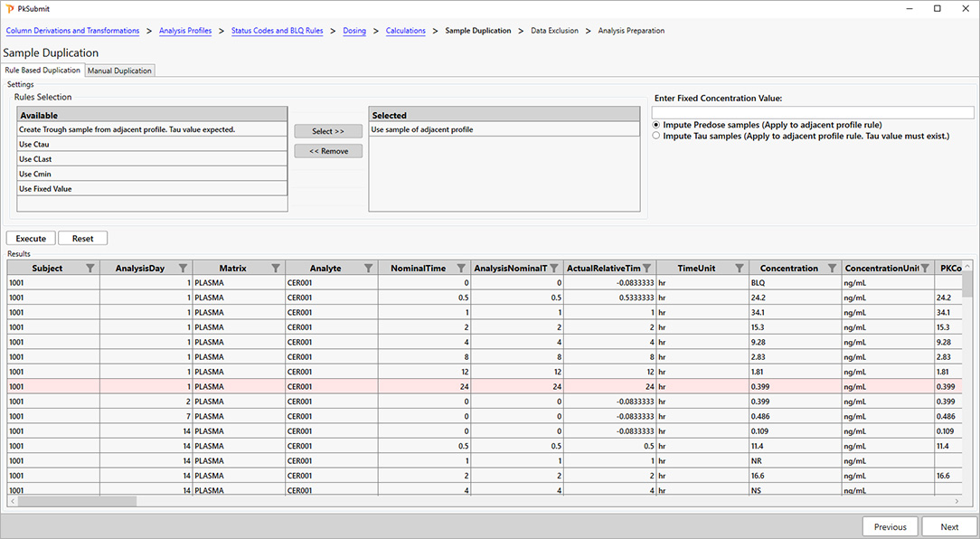Open the ConcentrationUnit filter funnel
980x539 pixels.
coord(924,268)
